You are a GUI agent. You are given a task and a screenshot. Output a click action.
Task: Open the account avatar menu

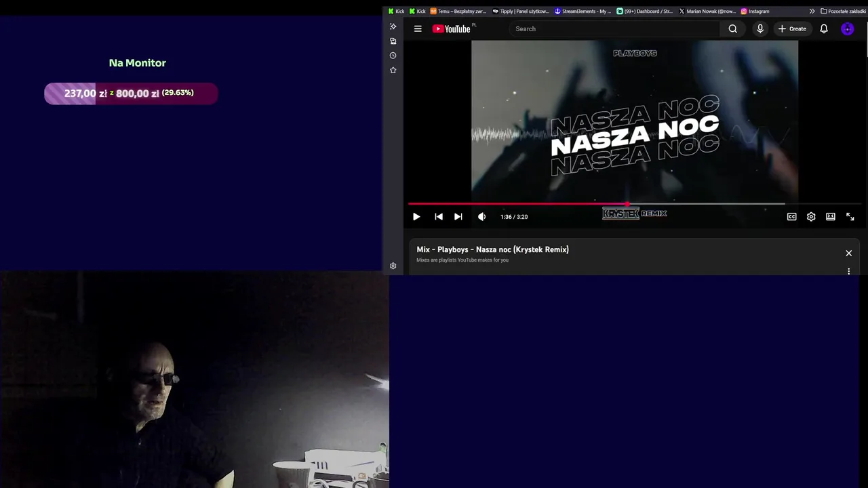point(847,28)
